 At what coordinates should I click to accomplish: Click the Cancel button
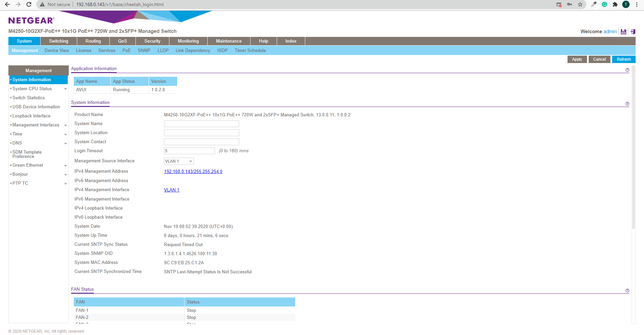(x=599, y=59)
